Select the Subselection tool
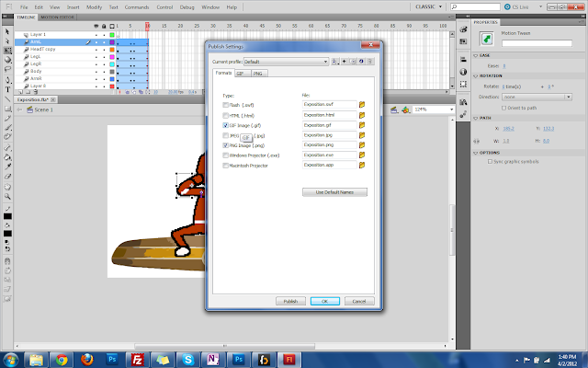The width and height of the screenshot is (588, 368). (x=7, y=40)
